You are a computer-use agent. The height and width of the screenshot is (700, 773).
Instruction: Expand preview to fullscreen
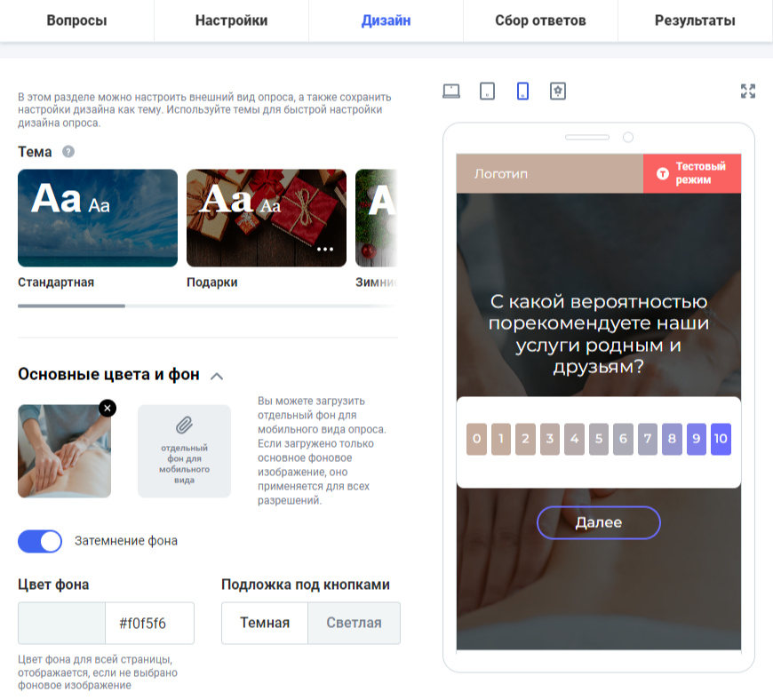[748, 91]
